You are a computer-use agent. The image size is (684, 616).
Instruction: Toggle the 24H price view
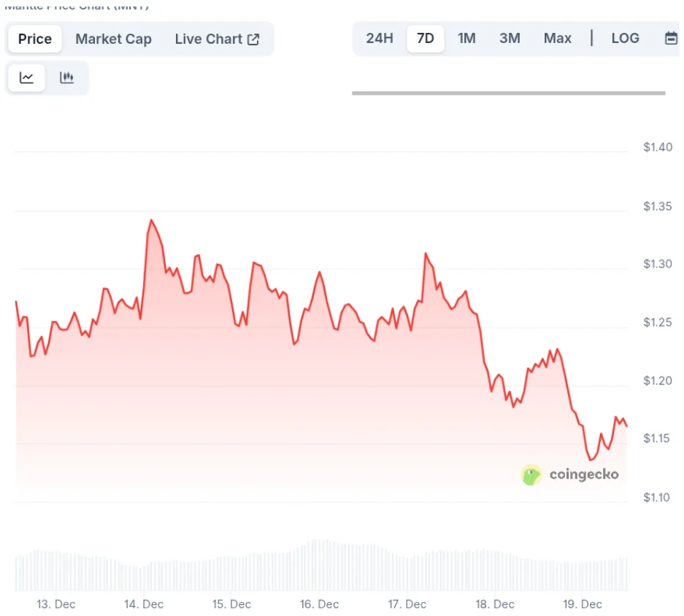pos(379,38)
